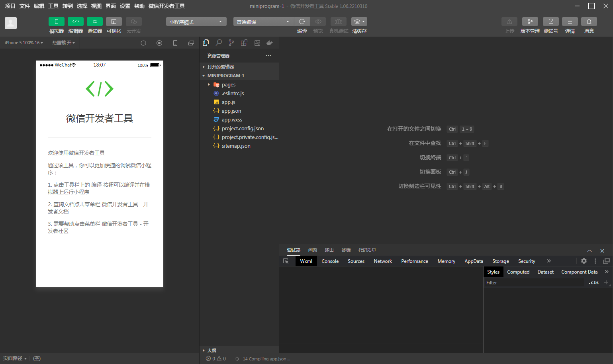Click the simulator refresh icon
The width and height of the screenshot is (613, 364).
143,43
